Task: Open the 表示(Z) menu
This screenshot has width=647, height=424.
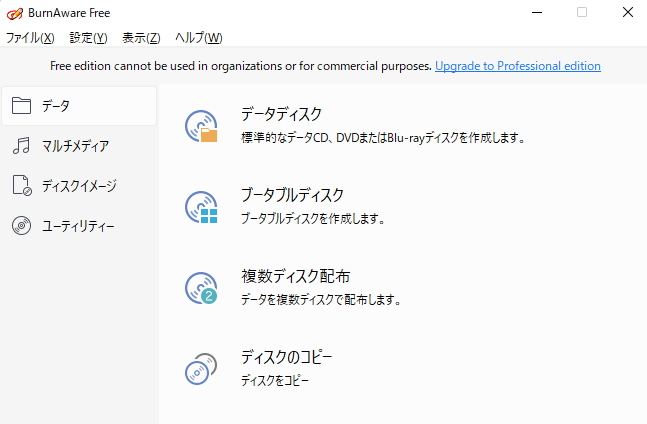Action: pyautogui.click(x=141, y=38)
